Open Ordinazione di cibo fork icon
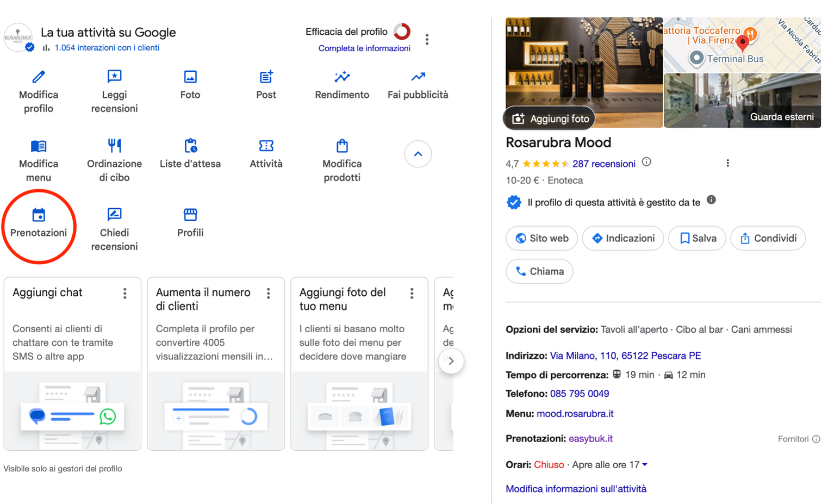This screenshot has height=504, width=828. 114,146
